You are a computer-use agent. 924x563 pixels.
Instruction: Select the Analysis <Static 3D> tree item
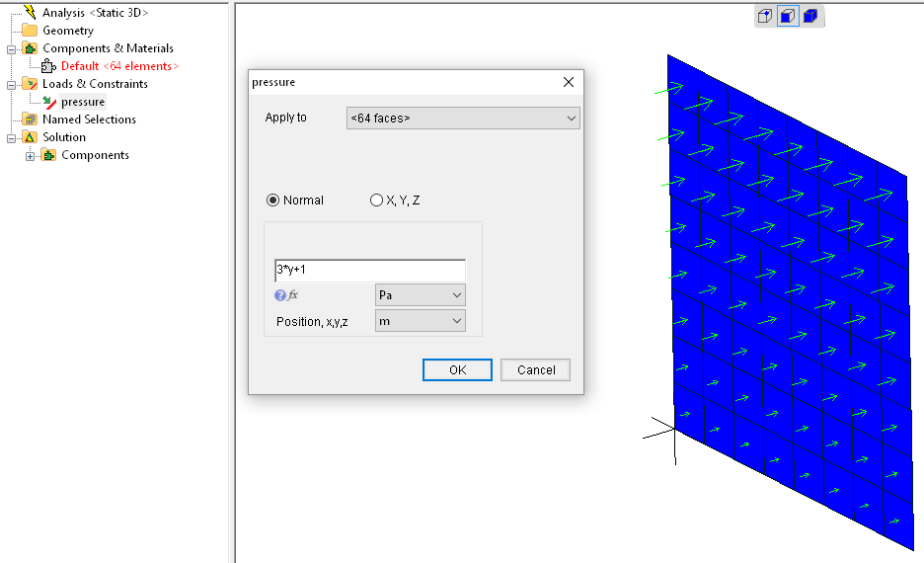coord(95,13)
